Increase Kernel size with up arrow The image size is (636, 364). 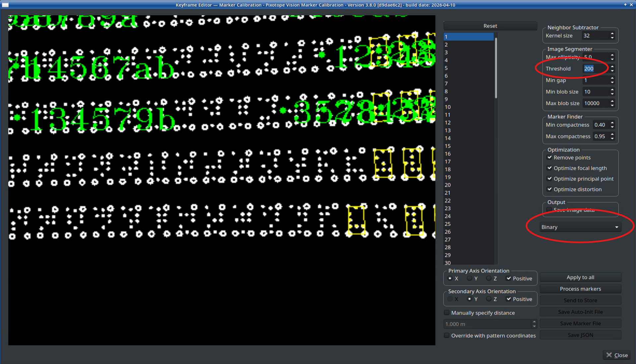click(612, 33)
